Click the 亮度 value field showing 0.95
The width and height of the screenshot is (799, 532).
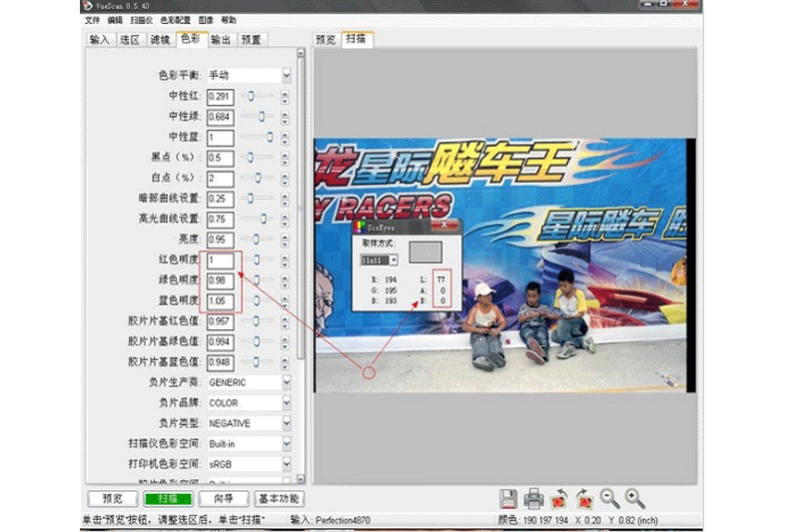(220, 240)
